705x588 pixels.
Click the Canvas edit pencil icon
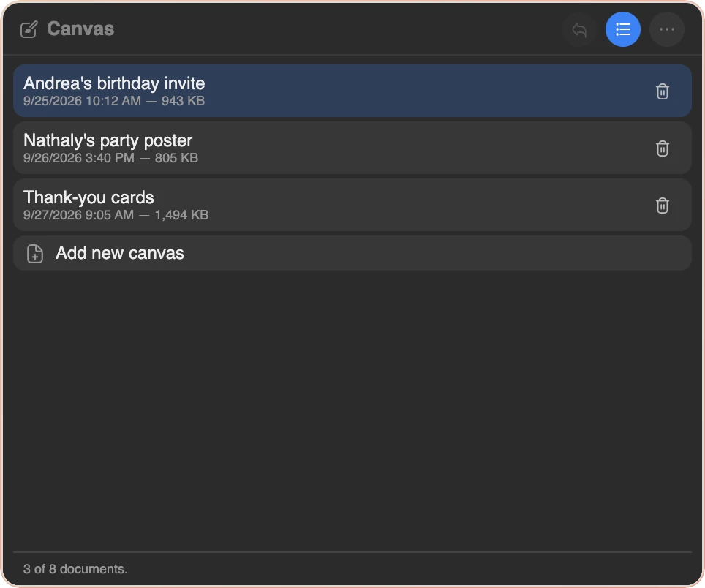(29, 30)
